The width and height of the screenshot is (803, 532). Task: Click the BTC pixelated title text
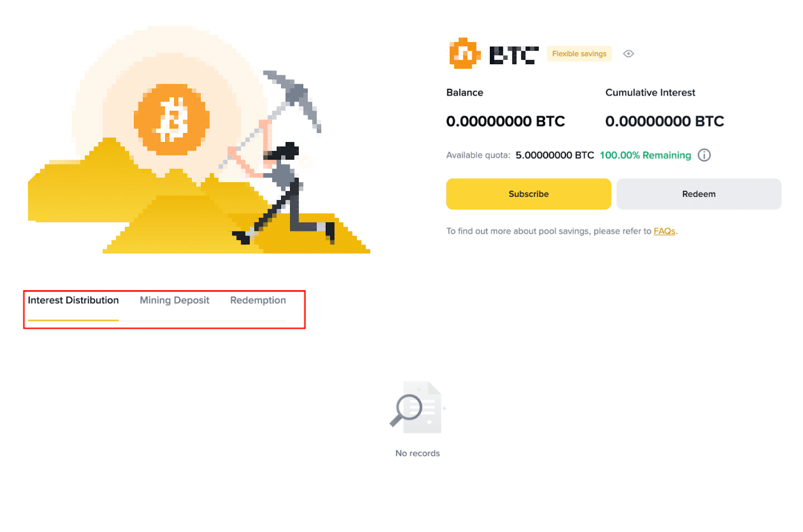pyautogui.click(x=514, y=55)
